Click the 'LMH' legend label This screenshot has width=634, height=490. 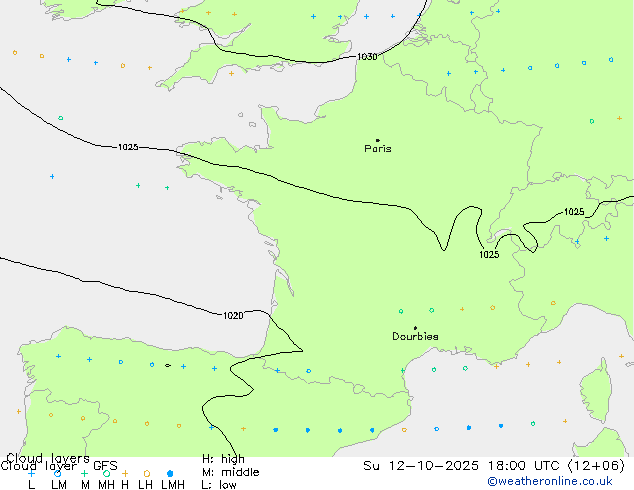coord(173,485)
